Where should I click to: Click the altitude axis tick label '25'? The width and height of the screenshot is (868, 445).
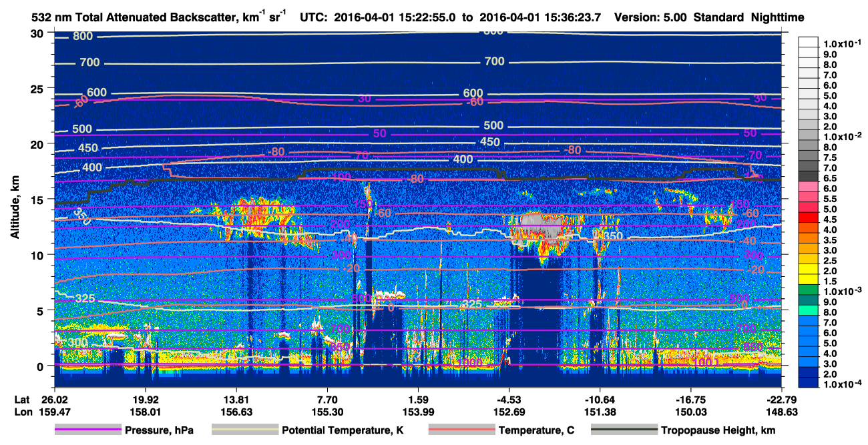point(37,88)
